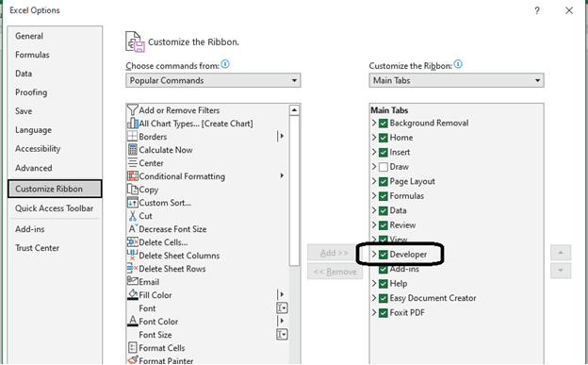The image size is (588, 365).
Task: Open the Borders submenu arrow
Action: pyautogui.click(x=281, y=137)
